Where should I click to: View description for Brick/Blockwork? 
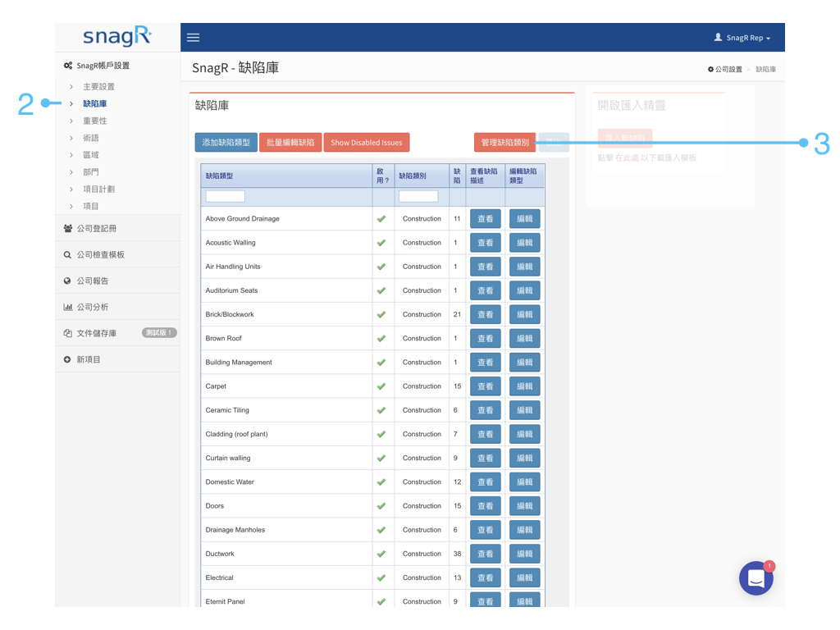point(486,314)
